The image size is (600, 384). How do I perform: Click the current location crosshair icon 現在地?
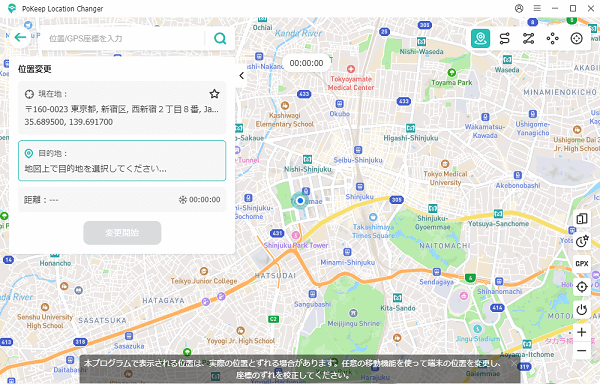(29, 94)
